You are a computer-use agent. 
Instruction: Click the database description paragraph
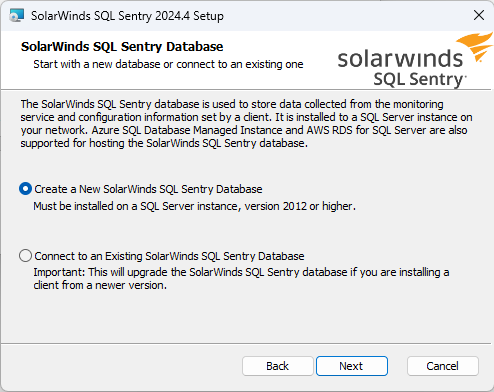pos(246,124)
